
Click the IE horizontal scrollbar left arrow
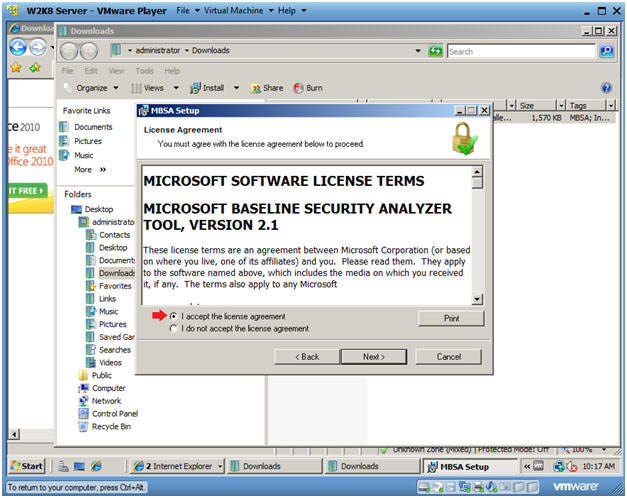tap(14, 434)
